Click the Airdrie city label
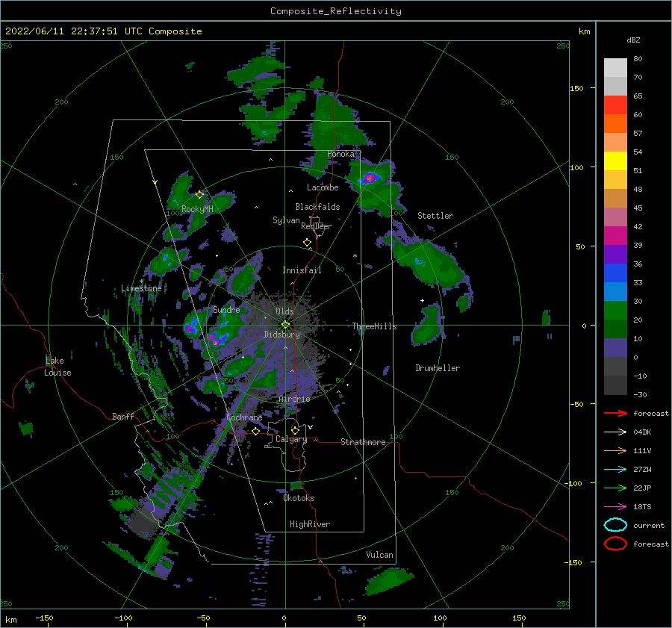Image resolution: width=672 pixels, height=628 pixels. [294, 399]
